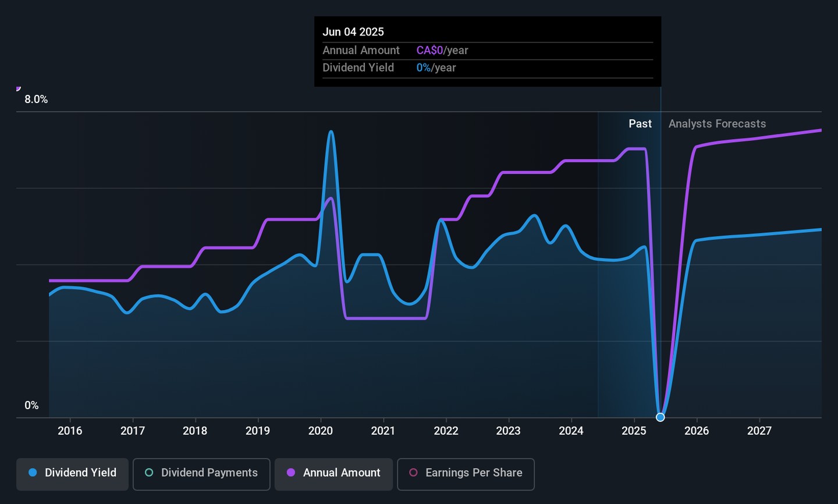Click the pink circle beside Earnings Per Share
This screenshot has width=838, height=504.
pos(413,473)
